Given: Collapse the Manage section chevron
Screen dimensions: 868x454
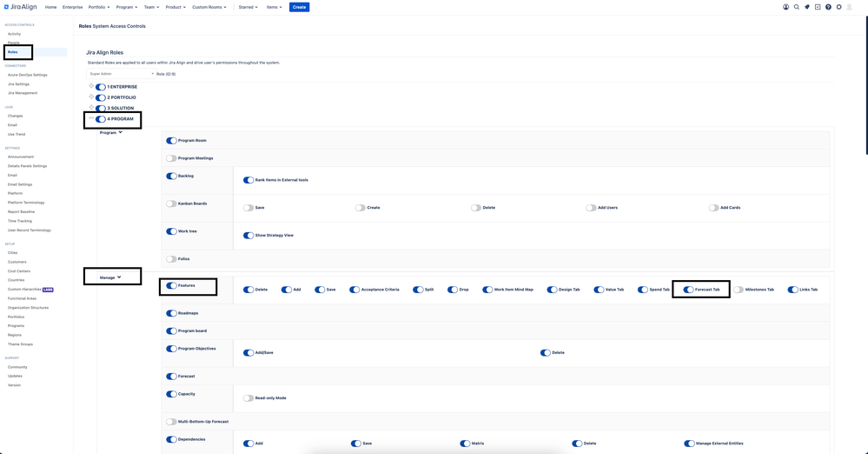Looking at the screenshot, I should [119, 277].
